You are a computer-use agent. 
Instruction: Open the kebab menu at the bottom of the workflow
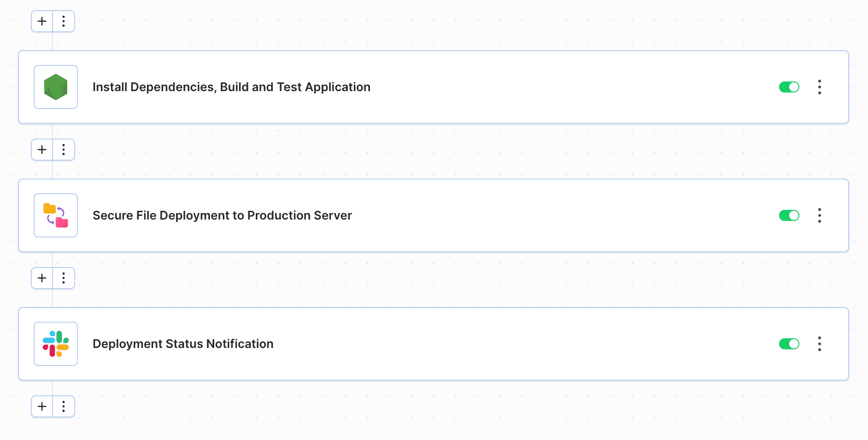(x=64, y=406)
